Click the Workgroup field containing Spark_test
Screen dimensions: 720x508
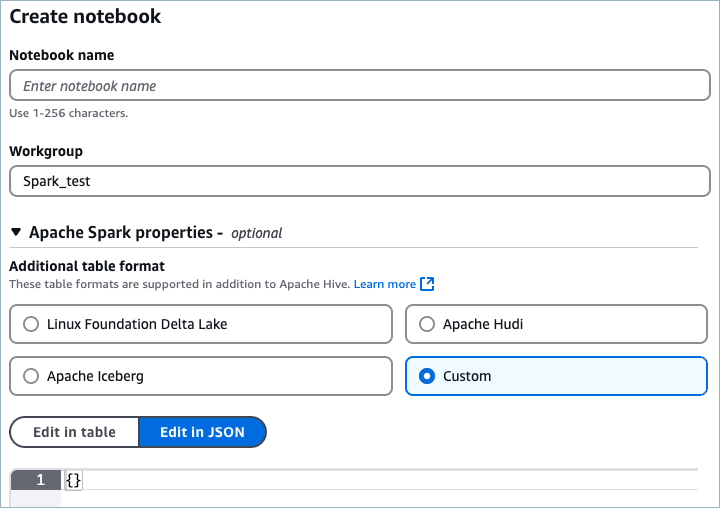click(359, 182)
